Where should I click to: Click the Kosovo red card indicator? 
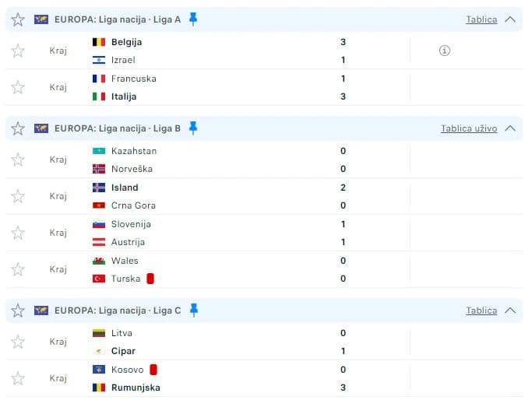point(153,370)
